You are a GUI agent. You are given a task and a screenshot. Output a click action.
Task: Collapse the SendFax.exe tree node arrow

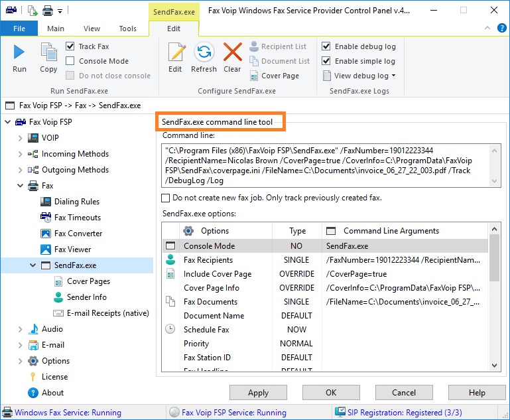coord(33,265)
